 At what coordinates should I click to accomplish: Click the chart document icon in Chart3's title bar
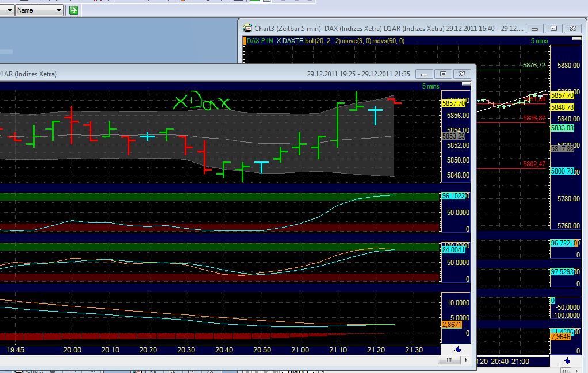[246, 28]
